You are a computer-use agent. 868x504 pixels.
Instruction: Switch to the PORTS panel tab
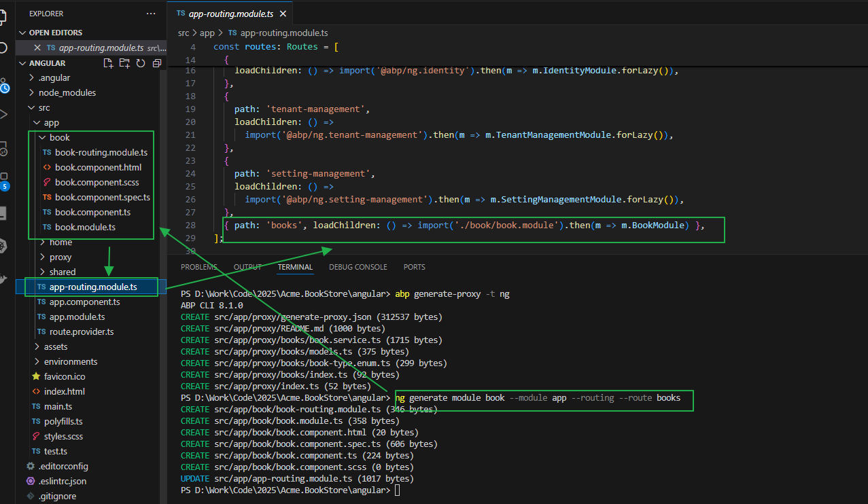(415, 268)
